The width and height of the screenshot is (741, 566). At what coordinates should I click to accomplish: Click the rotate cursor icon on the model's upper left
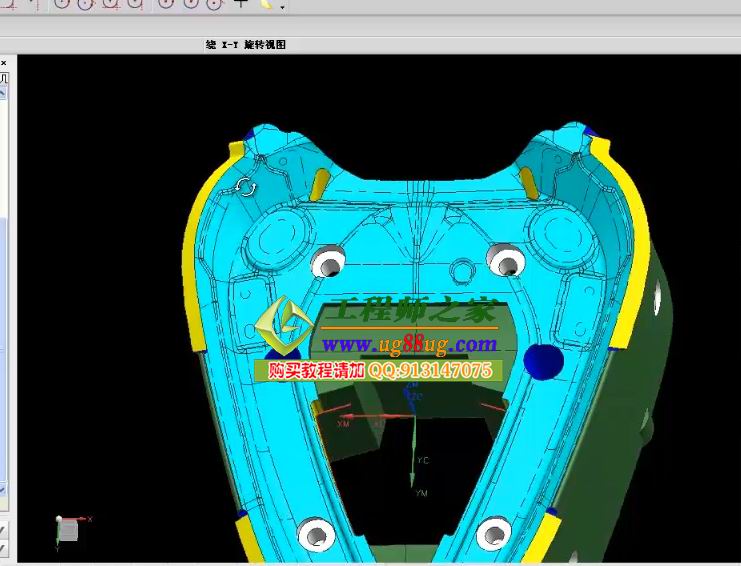click(x=245, y=186)
